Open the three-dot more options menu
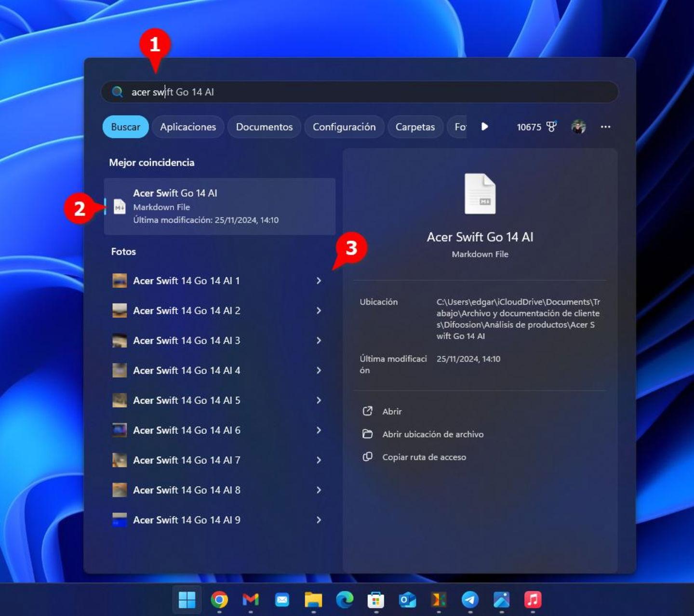The image size is (694, 616). point(606,127)
